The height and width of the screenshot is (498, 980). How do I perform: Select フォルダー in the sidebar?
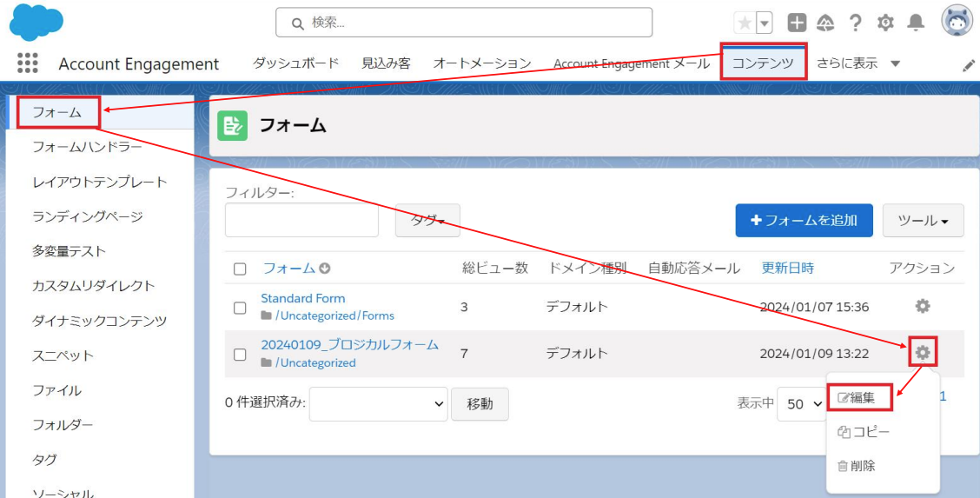(63, 424)
